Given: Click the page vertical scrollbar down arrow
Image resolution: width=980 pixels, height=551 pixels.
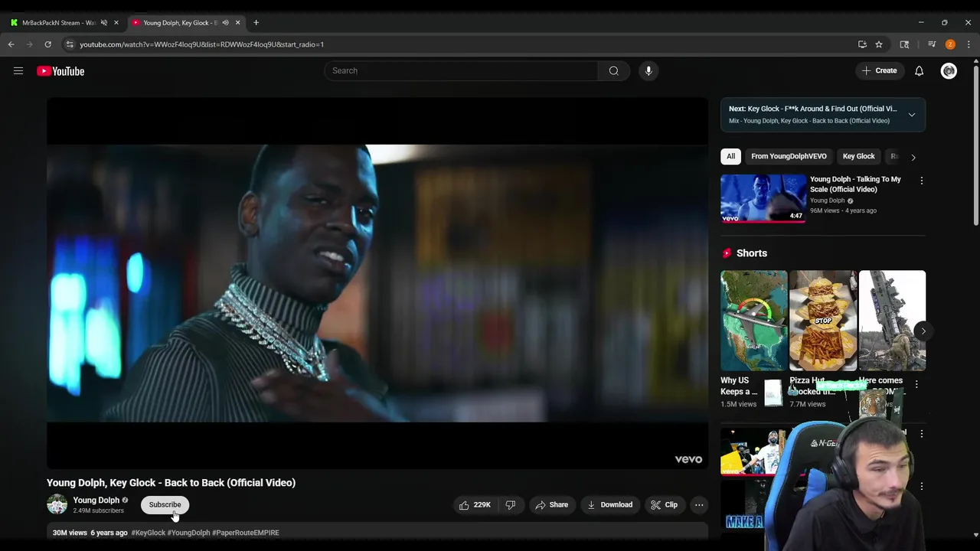Looking at the screenshot, I should coord(975,535).
